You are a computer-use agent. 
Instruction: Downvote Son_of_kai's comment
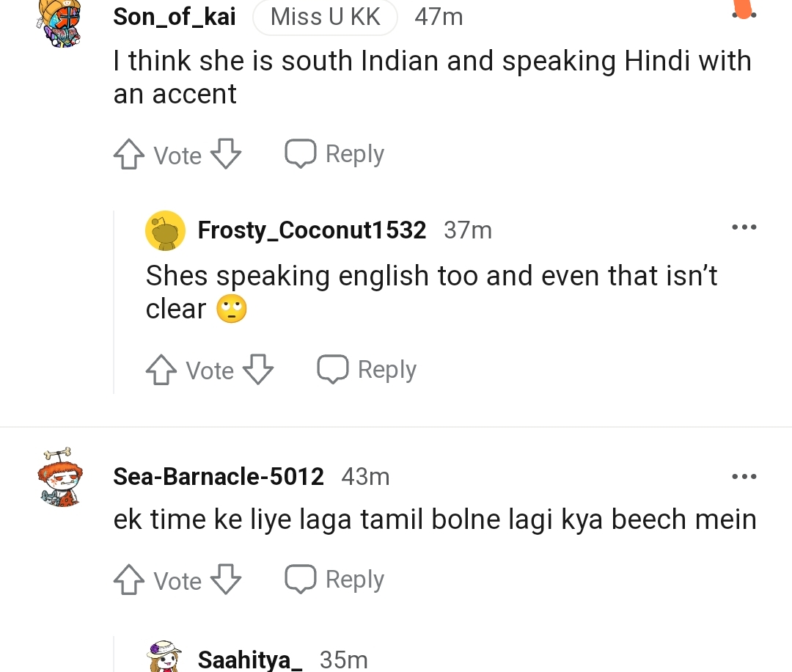[226, 155]
